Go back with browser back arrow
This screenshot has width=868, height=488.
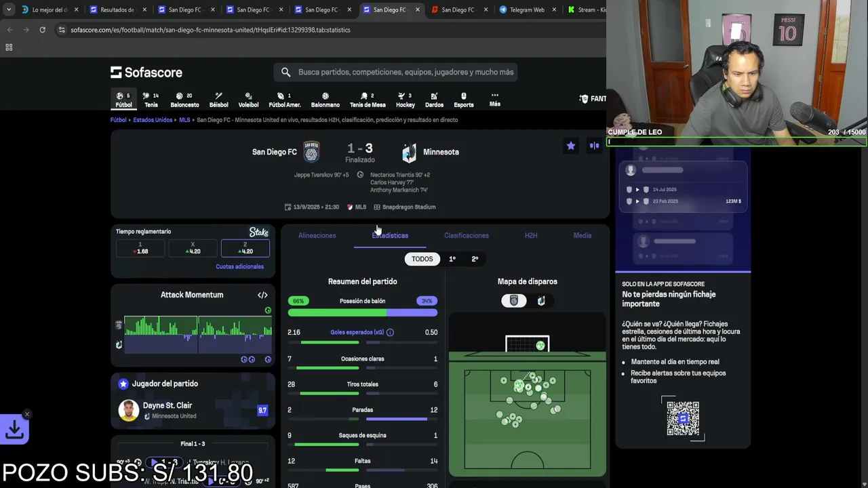(9, 30)
